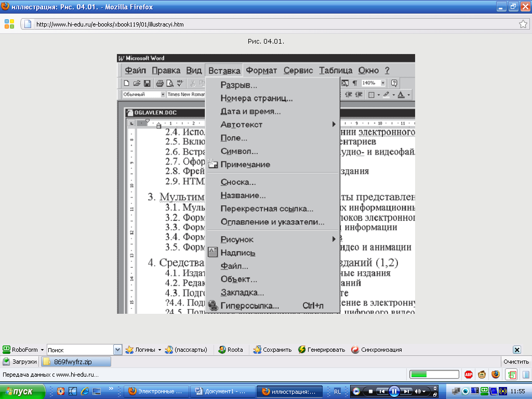
Task: Click the document map icon beside the ¶ button
Action: [345, 83]
